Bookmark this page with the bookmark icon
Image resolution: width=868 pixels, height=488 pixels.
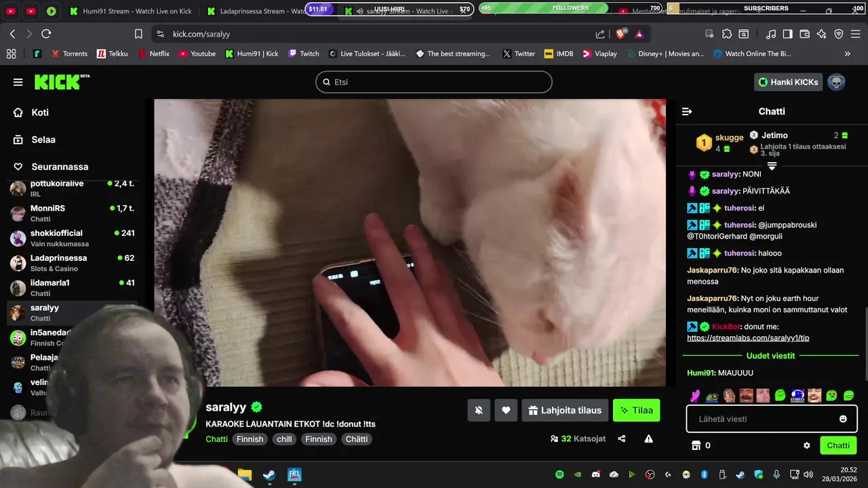tap(138, 34)
